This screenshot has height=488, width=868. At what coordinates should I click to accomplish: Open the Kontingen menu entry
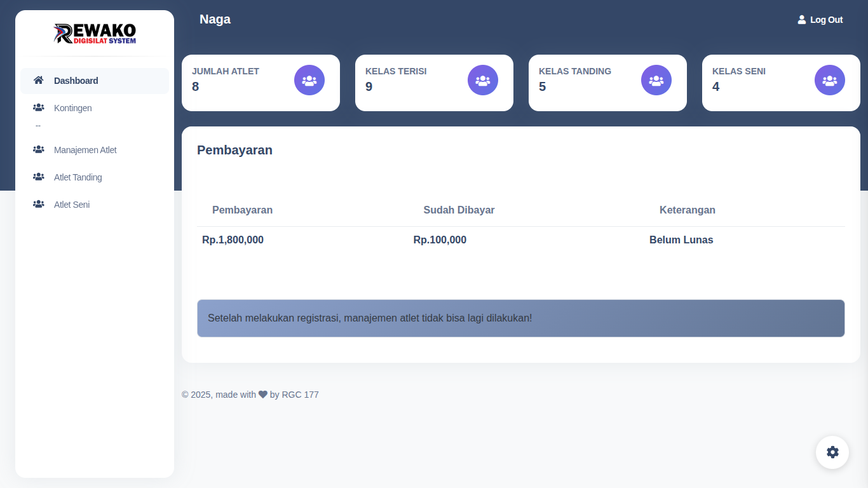[x=72, y=108]
